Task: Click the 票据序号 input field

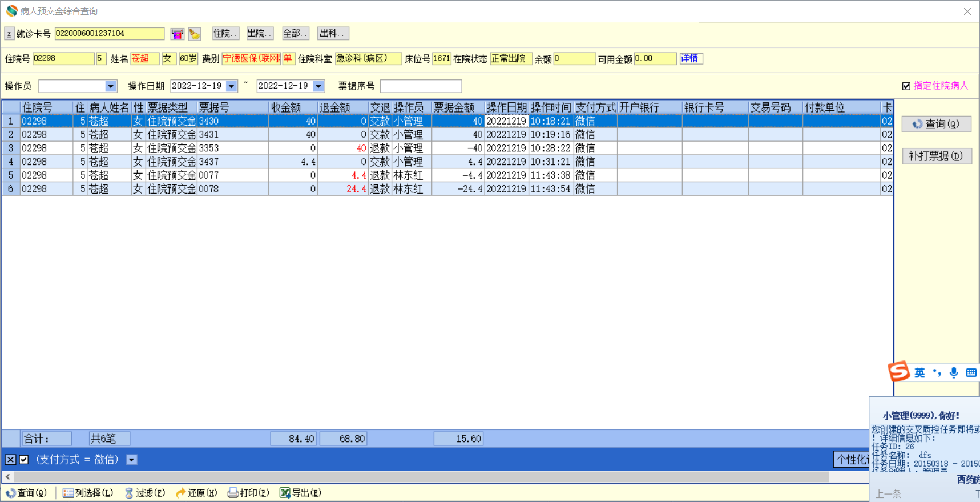Action: (421, 86)
